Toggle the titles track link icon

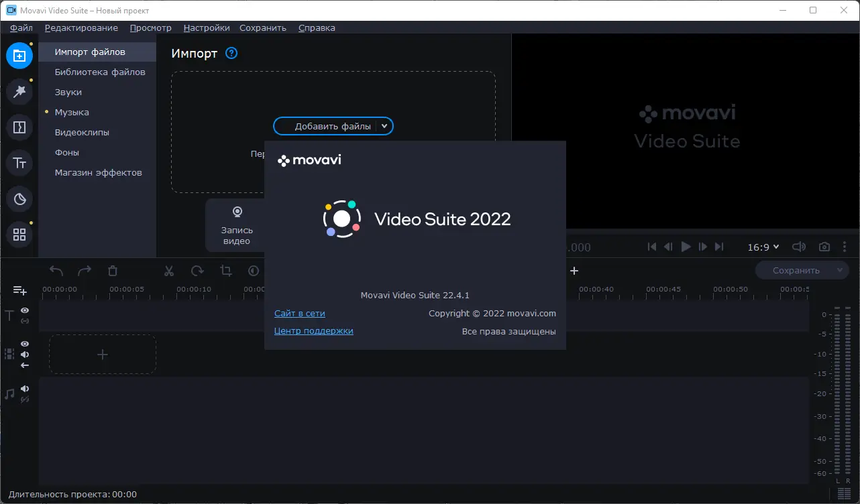25,321
